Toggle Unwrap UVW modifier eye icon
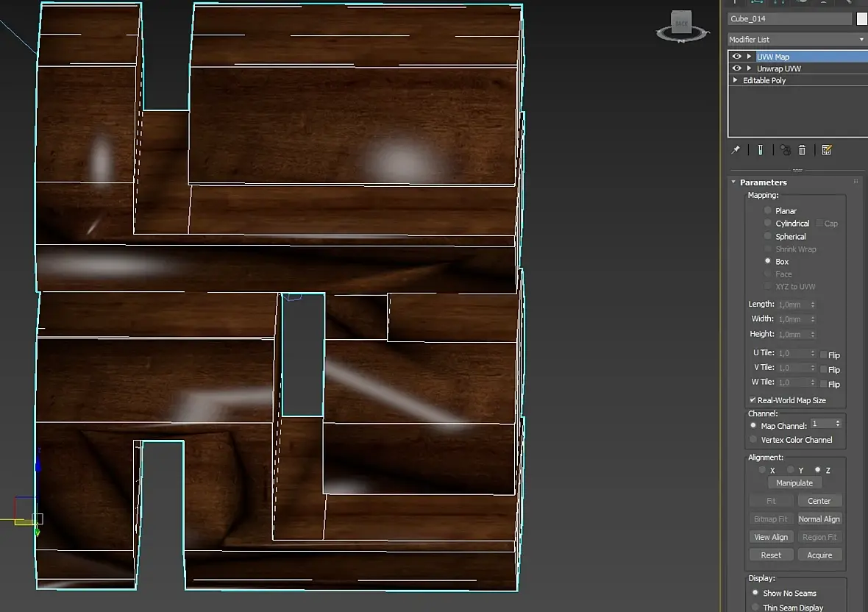This screenshot has width=868, height=612. pos(736,68)
